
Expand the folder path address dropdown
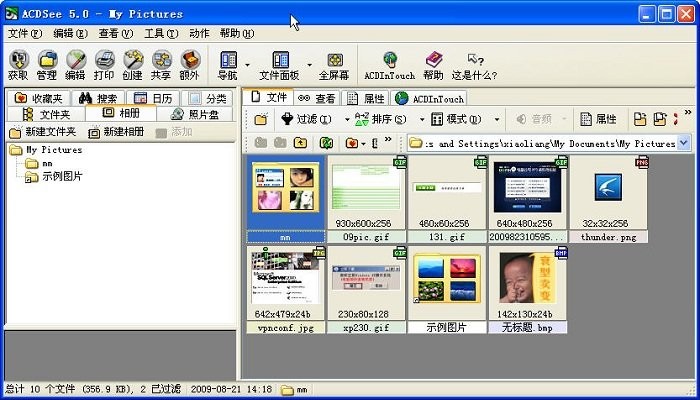click(684, 143)
